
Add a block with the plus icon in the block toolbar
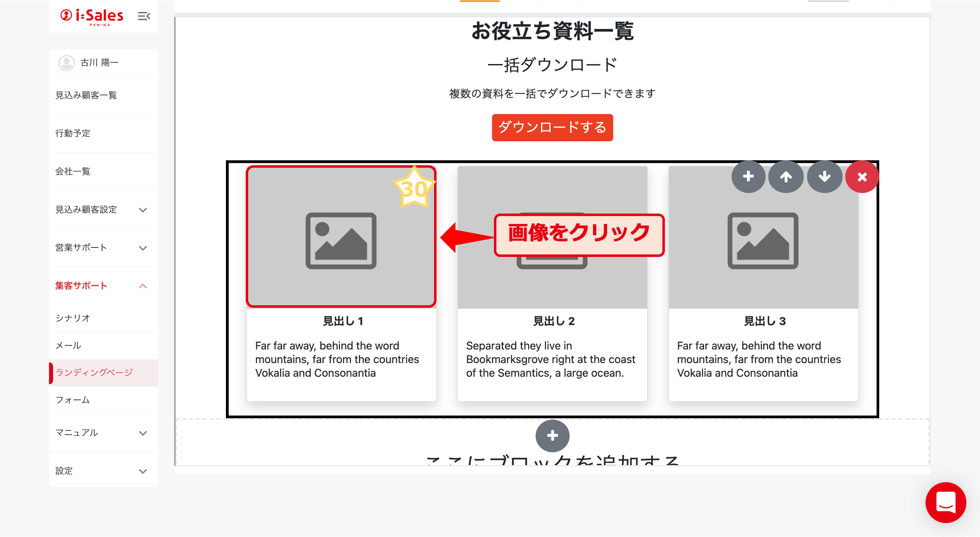point(748,177)
